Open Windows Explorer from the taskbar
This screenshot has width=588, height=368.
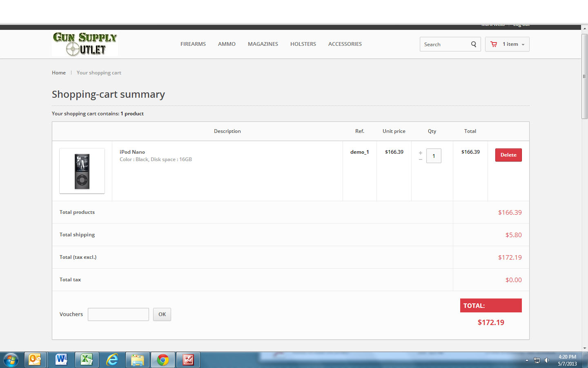137,360
